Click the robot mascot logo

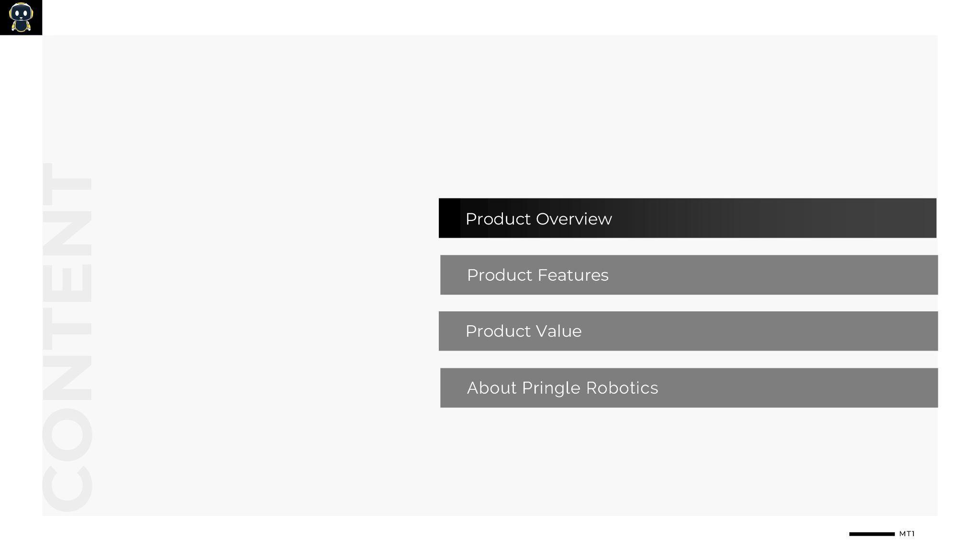21,17
